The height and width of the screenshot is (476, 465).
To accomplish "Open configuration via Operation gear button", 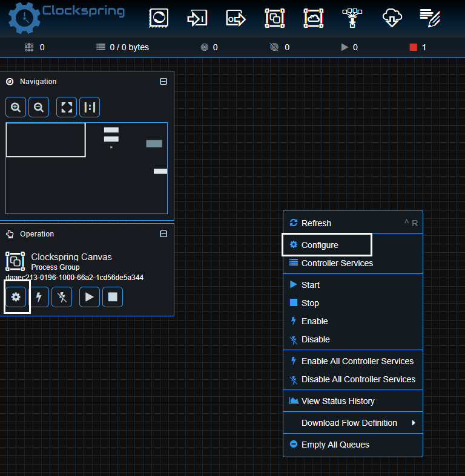I will click(16, 297).
